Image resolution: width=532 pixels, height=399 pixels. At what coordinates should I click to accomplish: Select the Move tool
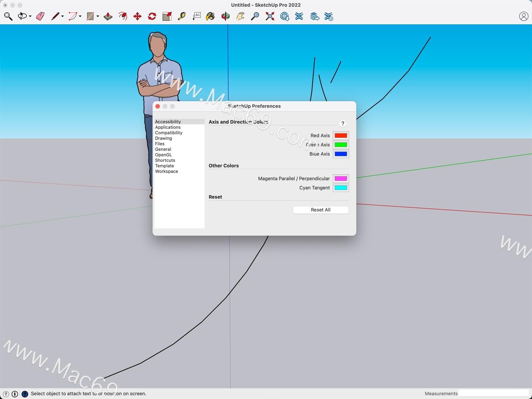pyautogui.click(x=137, y=16)
